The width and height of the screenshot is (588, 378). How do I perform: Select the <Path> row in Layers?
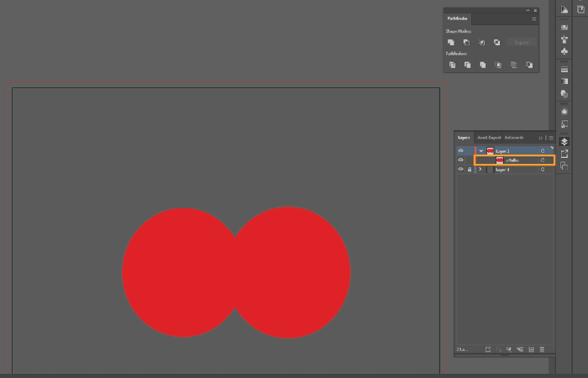tap(514, 160)
